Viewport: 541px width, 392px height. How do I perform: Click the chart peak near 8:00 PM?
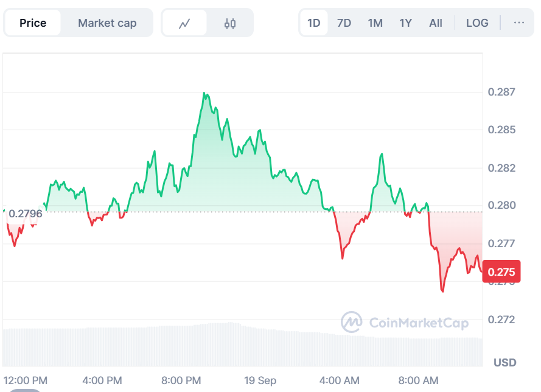click(204, 93)
